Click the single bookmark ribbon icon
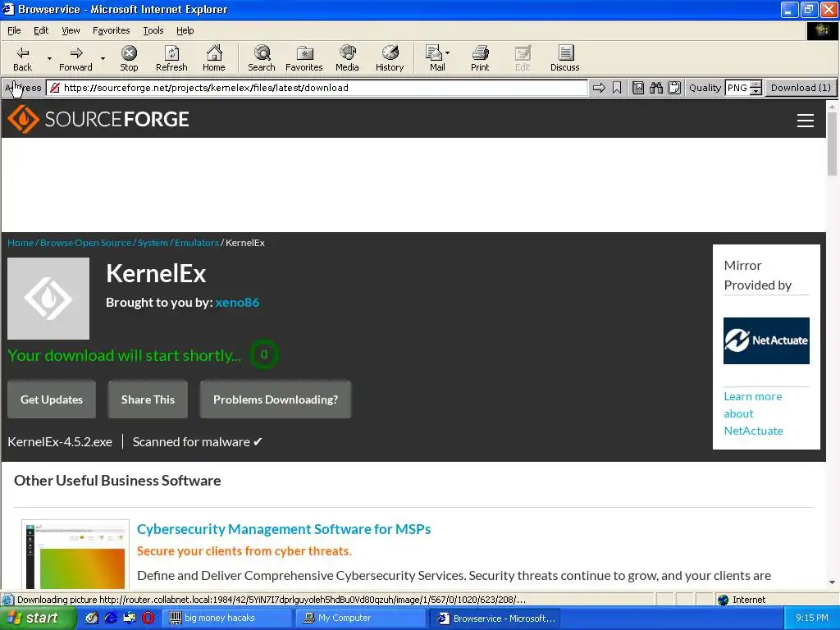Image resolution: width=840 pixels, height=630 pixels. (617, 88)
